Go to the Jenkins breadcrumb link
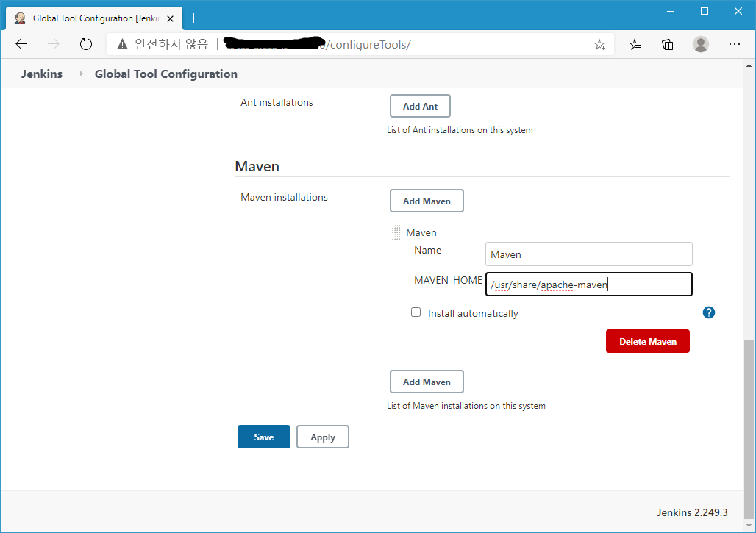 41,74
